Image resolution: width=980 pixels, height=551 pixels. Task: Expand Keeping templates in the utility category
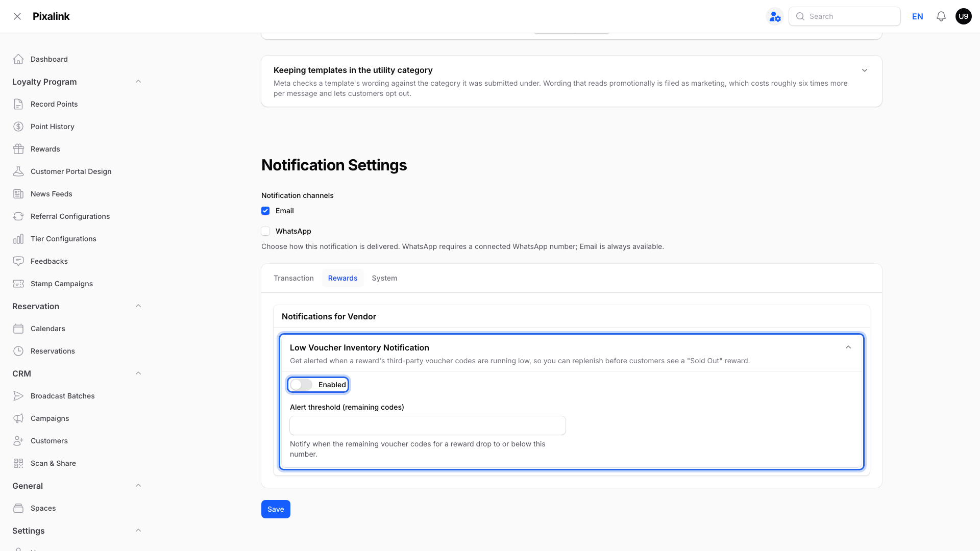pos(865,70)
